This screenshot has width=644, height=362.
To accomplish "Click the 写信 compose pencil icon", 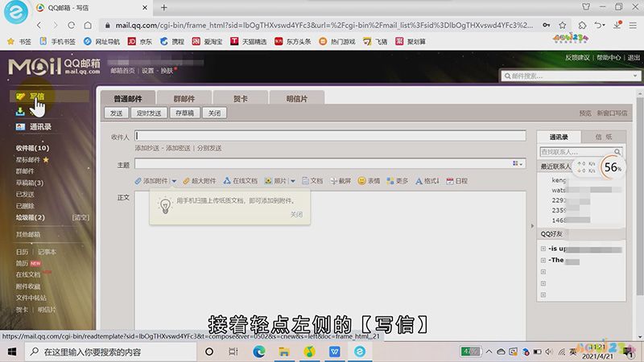I will tap(21, 97).
